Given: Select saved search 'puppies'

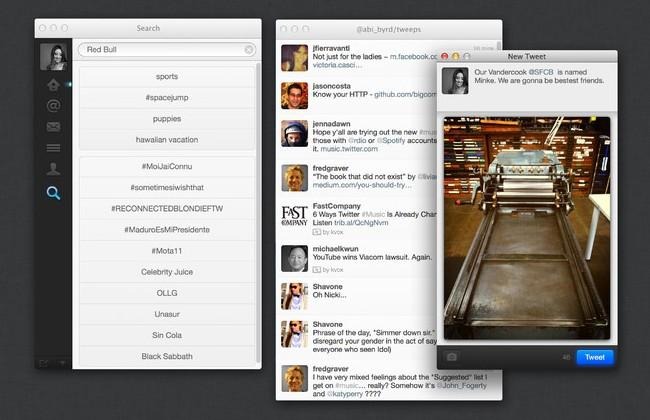Looking at the screenshot, I should [x=167, y=119].
